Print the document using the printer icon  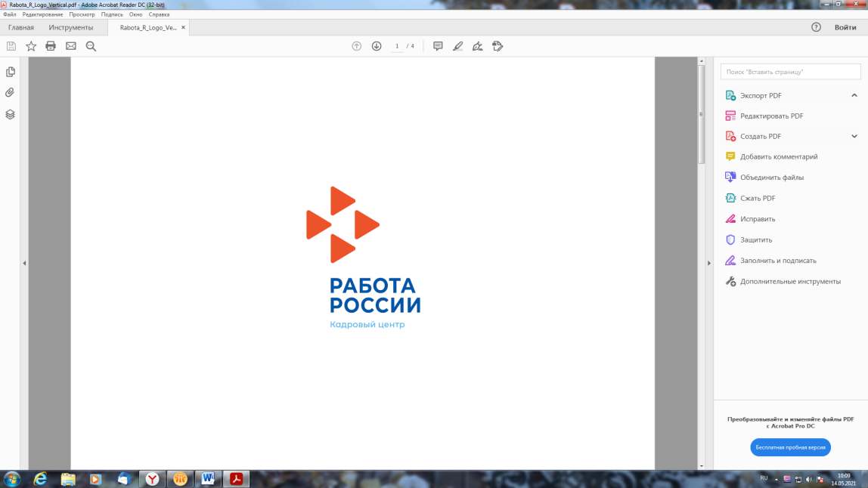tap(51, 47)
